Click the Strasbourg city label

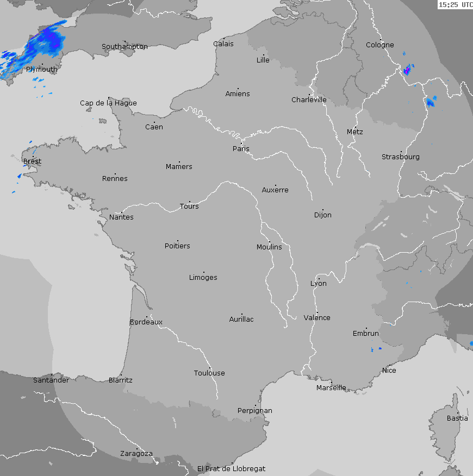tap(400, 157)
